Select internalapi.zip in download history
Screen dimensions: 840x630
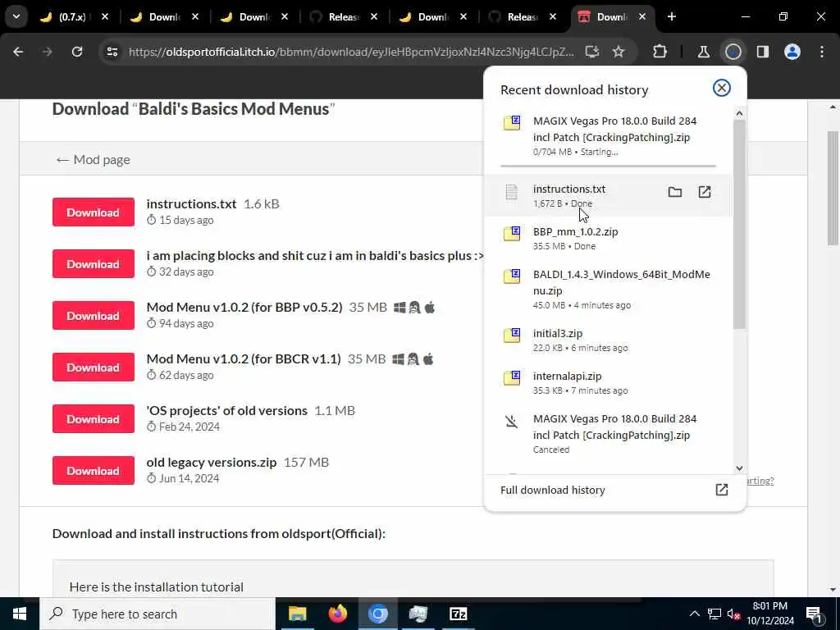click(608, 382)
